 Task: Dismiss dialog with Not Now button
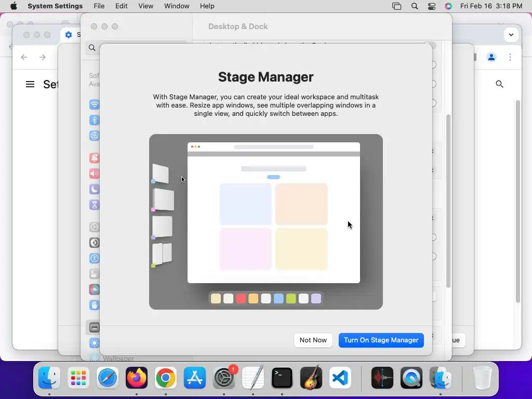point(313,340)
